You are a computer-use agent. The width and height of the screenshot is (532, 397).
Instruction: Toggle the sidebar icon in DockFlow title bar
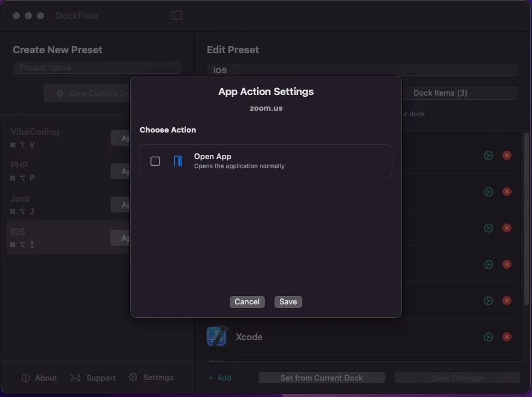176,15
